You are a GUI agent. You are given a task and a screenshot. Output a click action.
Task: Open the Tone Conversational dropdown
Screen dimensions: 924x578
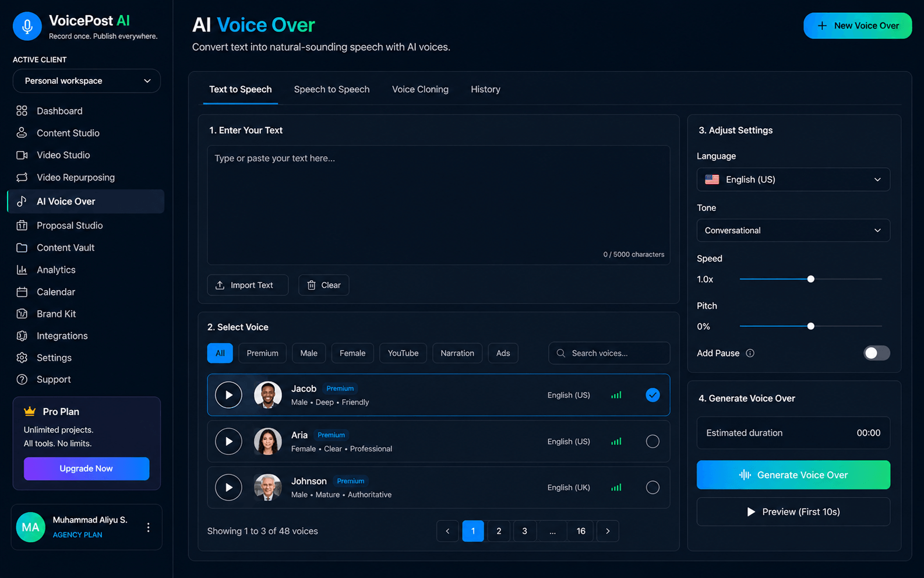[x=793, y=230]
